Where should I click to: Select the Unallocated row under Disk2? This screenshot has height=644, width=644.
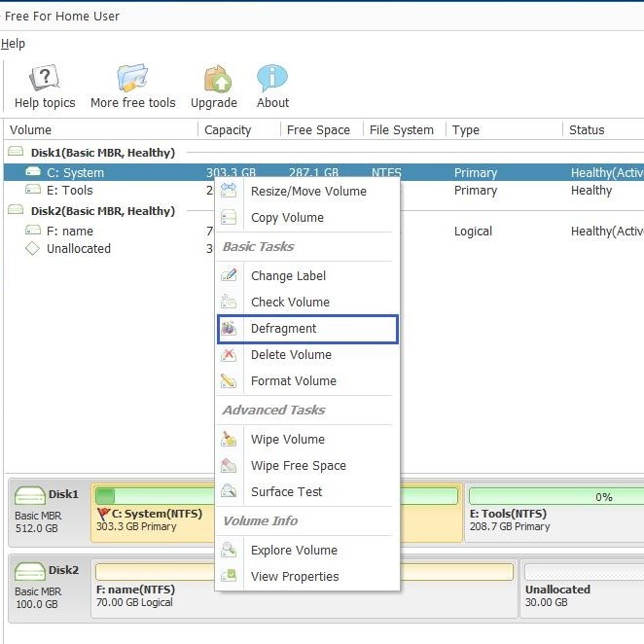324,248
